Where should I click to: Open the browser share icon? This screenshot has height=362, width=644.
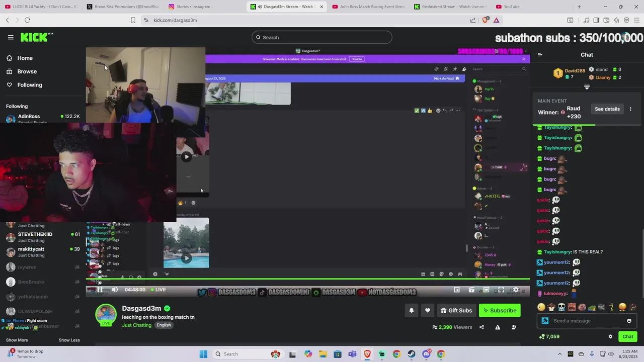point(473,20)
